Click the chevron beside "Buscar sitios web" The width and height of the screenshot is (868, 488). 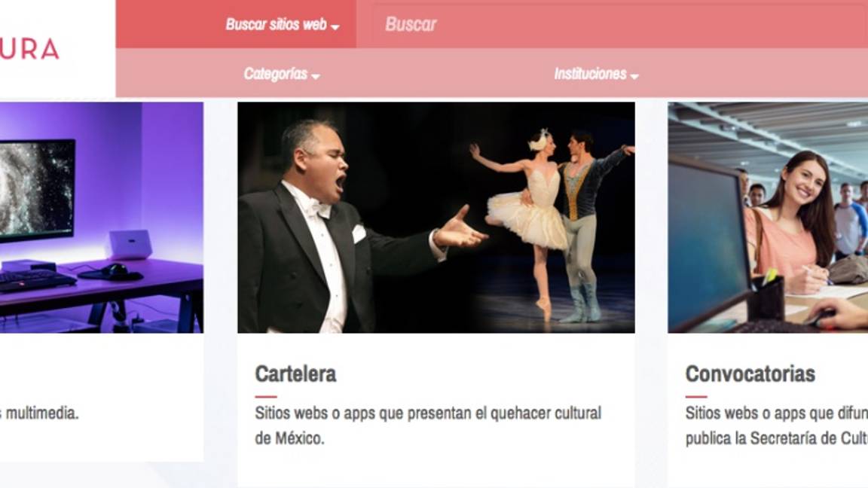point(336,26)
